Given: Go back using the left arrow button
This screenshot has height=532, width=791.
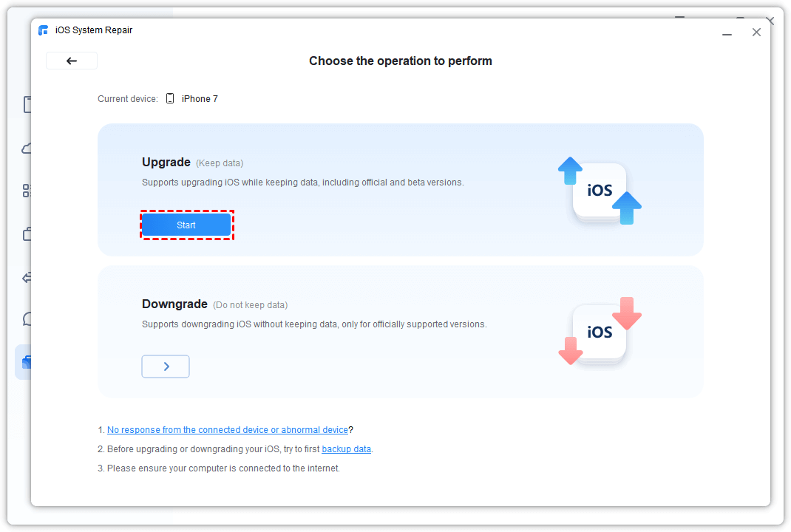Looking at the screenshot, I should click(72, 61).
